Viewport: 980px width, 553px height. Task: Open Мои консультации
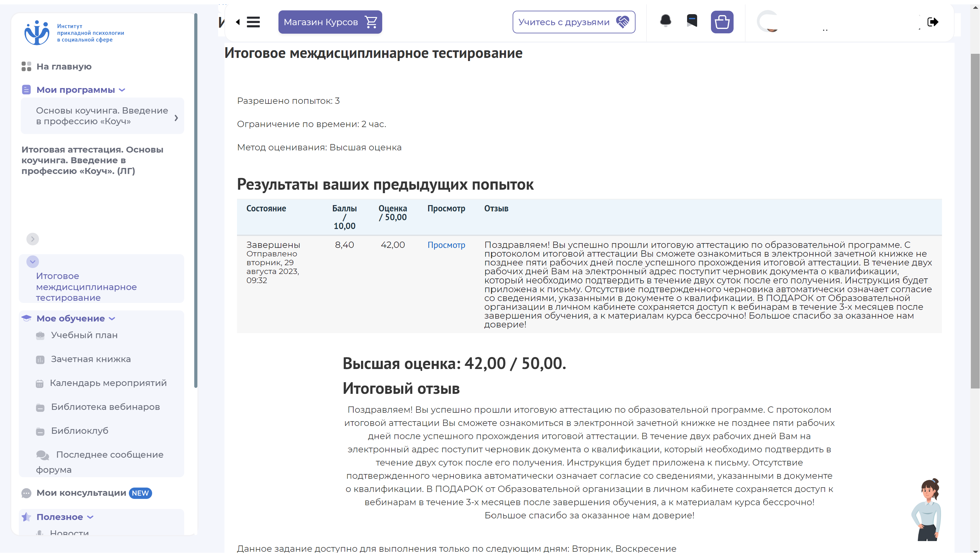click(x=81, y=493)
